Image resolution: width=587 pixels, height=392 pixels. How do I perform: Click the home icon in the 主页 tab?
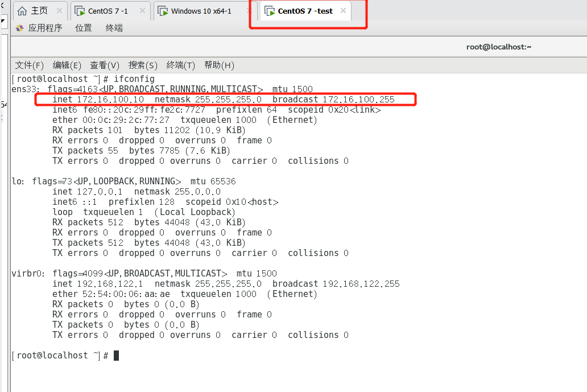coord(22,11)
